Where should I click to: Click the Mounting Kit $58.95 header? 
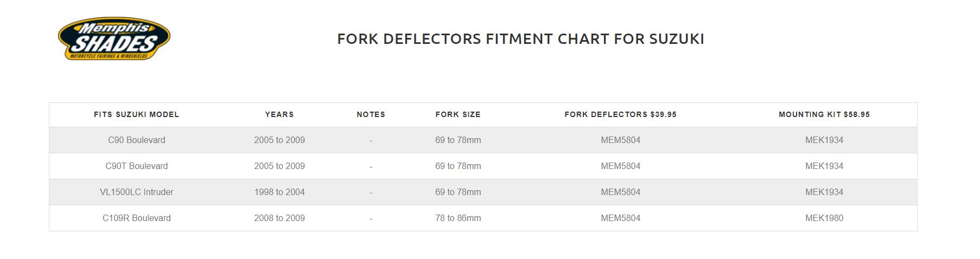[824, 115]
